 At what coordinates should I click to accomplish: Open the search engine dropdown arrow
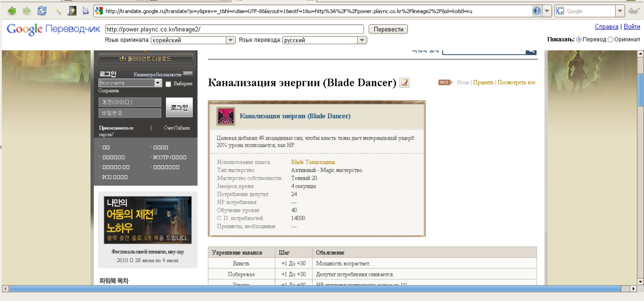(x=620, y=11)
